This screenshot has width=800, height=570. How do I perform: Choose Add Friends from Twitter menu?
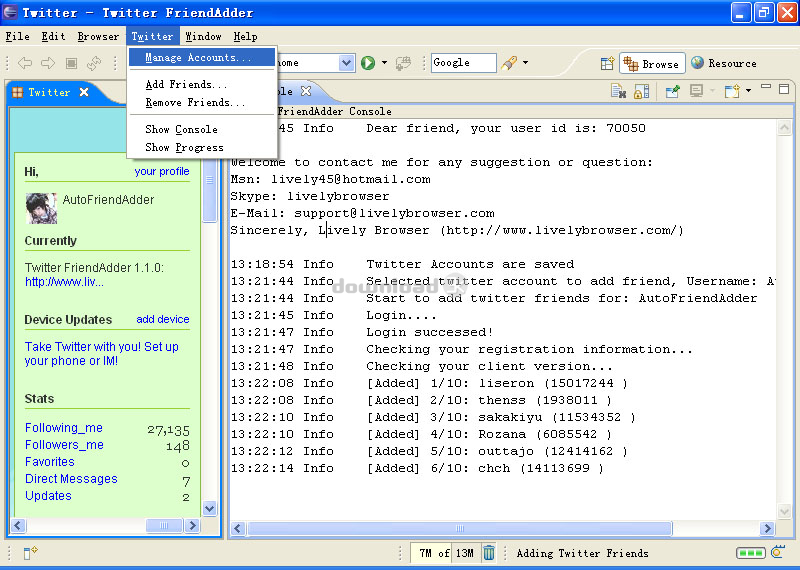186,85
